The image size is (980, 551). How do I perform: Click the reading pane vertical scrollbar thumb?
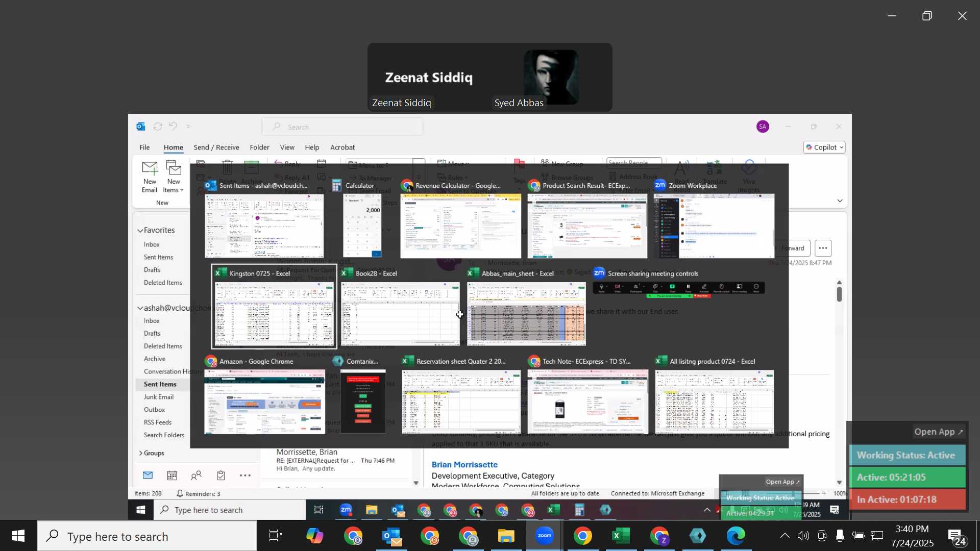pos(839,294)
